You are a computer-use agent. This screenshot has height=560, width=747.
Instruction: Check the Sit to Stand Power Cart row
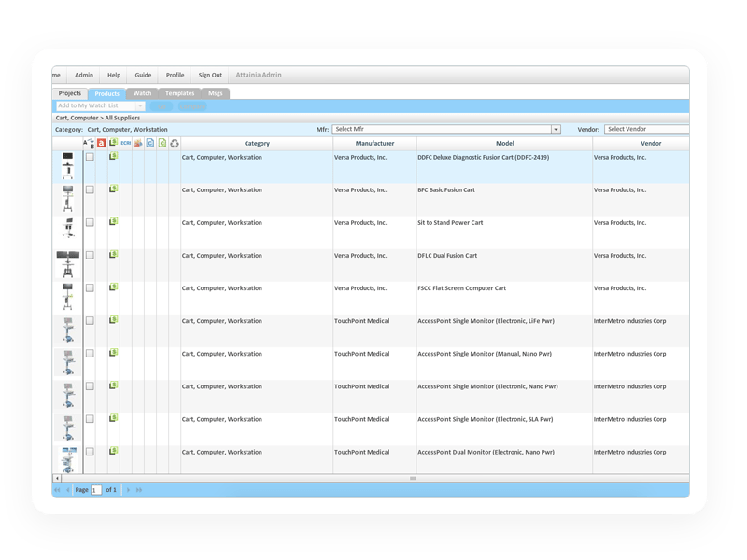(x=90, y=223)
